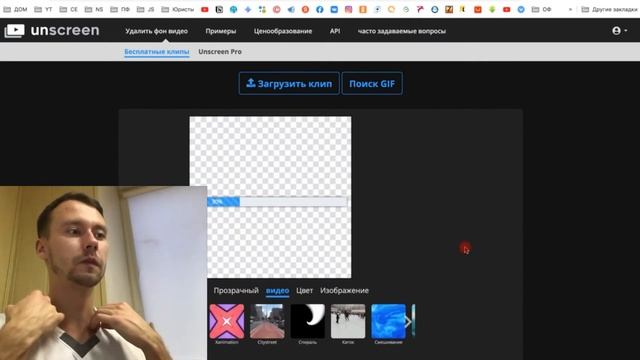Select the Цвет background tab

(x=304, y=291)
